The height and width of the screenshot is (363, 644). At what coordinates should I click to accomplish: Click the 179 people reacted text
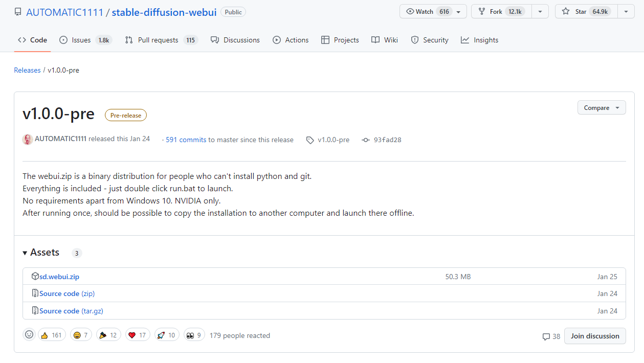point(240,335)
